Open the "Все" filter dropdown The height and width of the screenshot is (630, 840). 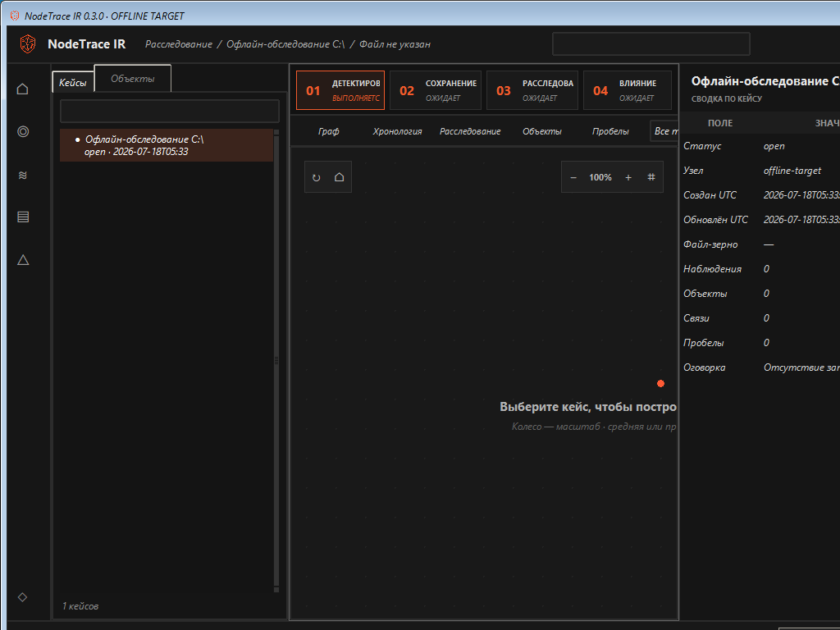point(664,131)
